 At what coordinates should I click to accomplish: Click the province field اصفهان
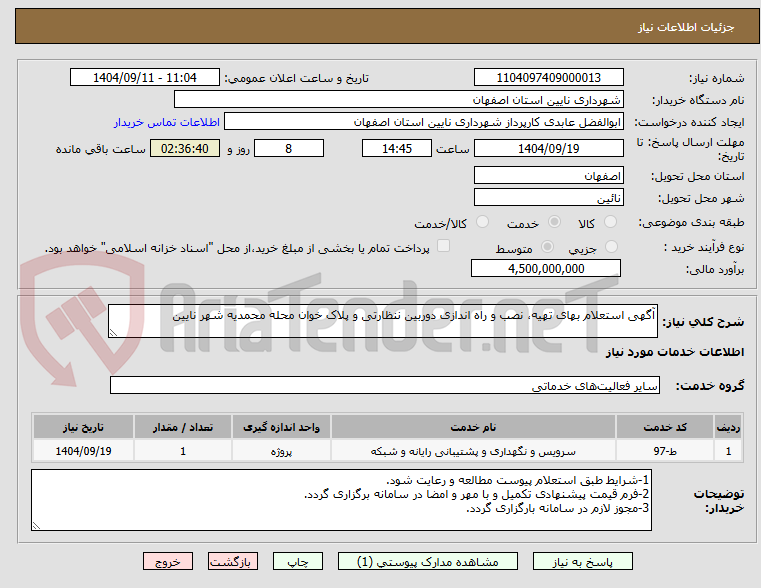pos(548,176)
